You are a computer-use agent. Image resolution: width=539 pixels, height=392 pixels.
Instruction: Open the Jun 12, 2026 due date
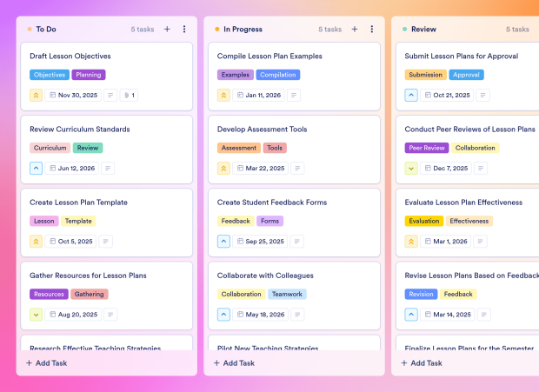pyautogui.click(x=72, y=169)
